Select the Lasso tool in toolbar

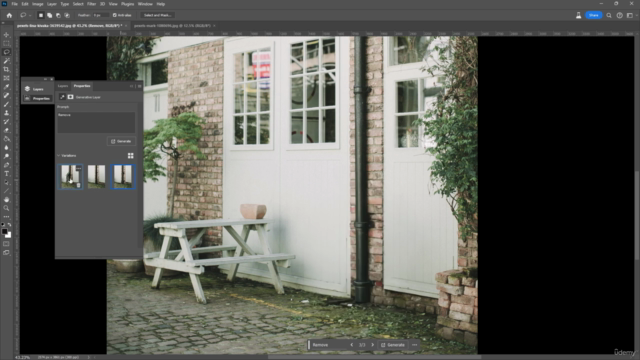(6, 52)
